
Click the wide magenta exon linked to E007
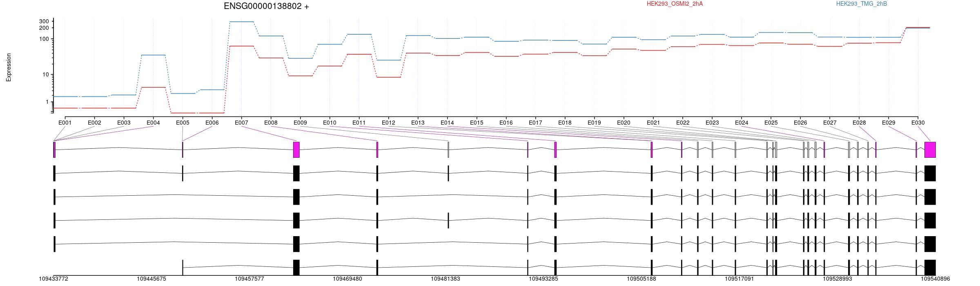pos(296,150)
